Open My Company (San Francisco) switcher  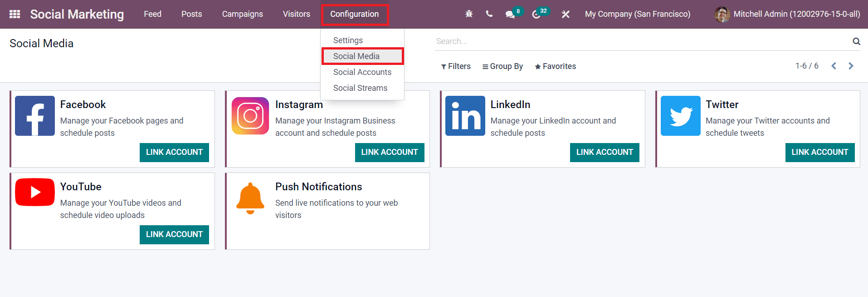(638, 14)
